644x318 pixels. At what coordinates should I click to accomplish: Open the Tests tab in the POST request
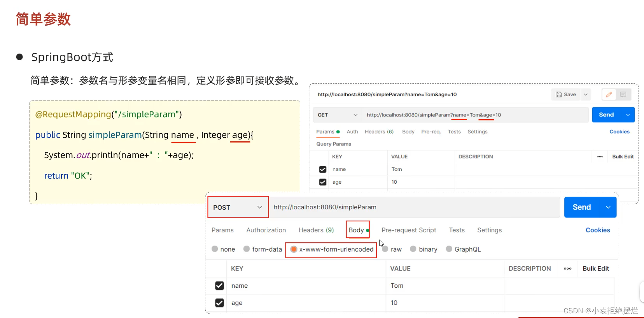pyautogui.click(x=457, y=230)
